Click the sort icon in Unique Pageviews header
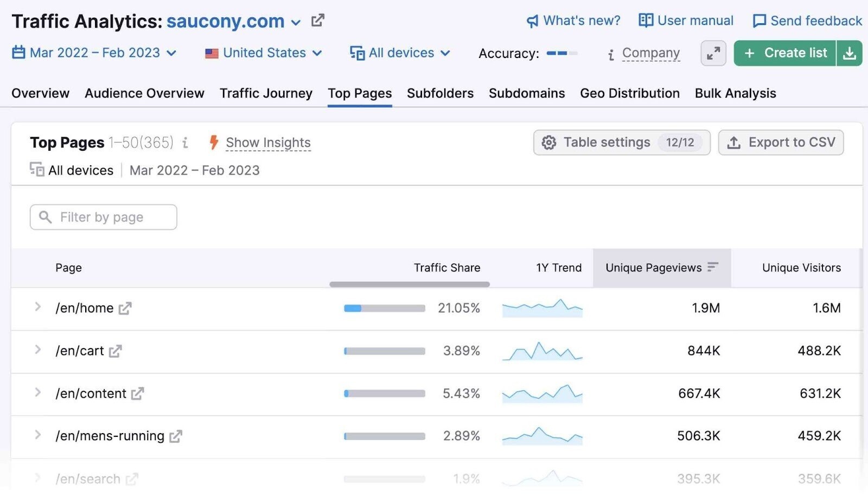The height and width of the screenshot is (497, 868). click(x=713, y=267)
